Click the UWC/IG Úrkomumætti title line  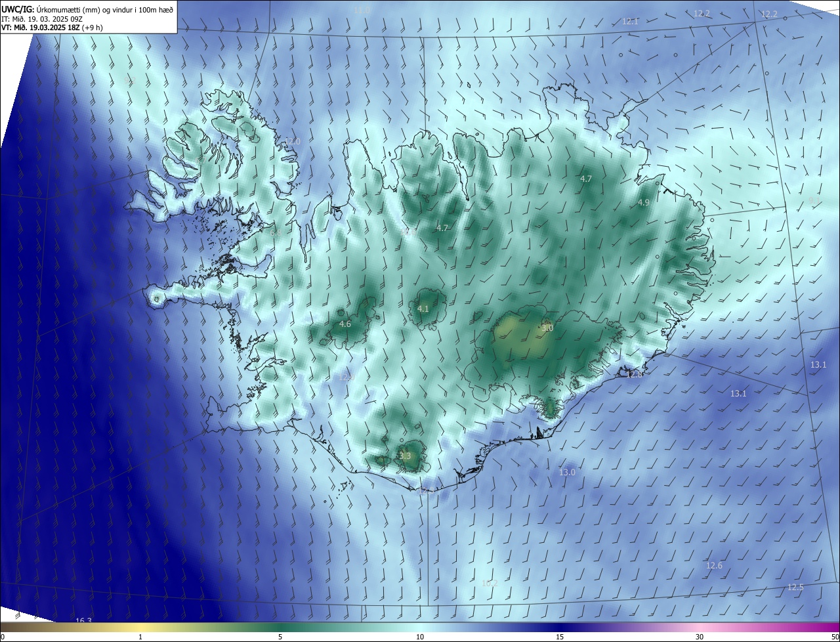(x=87, y=9)
